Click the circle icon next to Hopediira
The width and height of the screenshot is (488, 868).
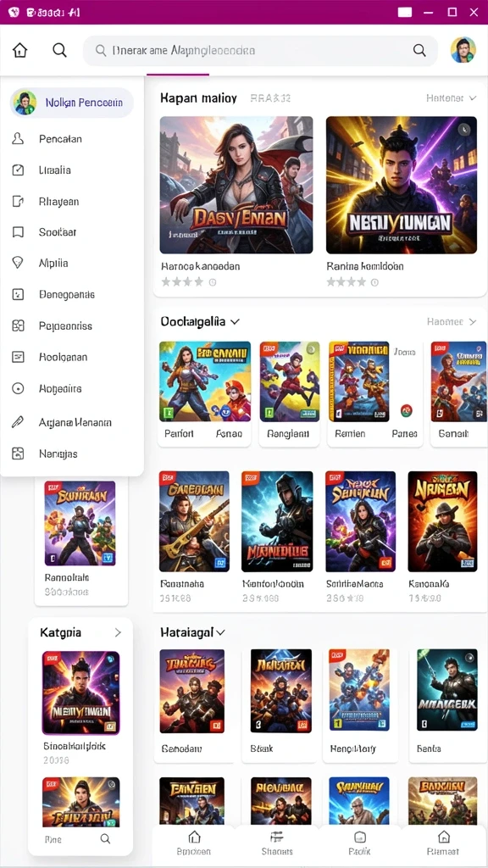(18, 388)
